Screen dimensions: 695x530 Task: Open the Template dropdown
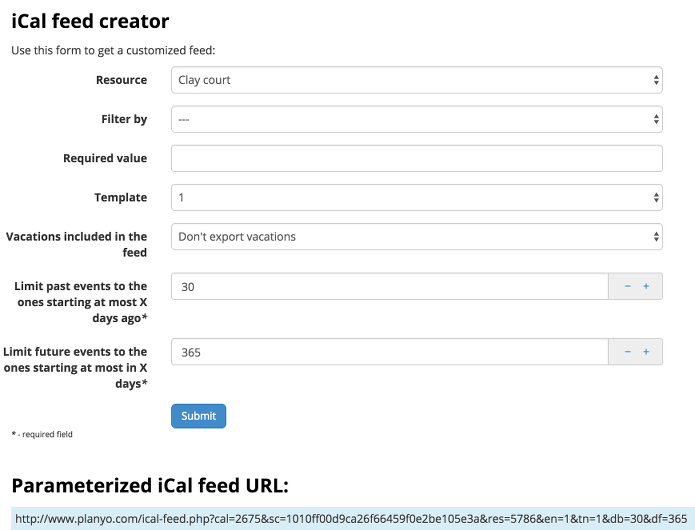(416, 198)
